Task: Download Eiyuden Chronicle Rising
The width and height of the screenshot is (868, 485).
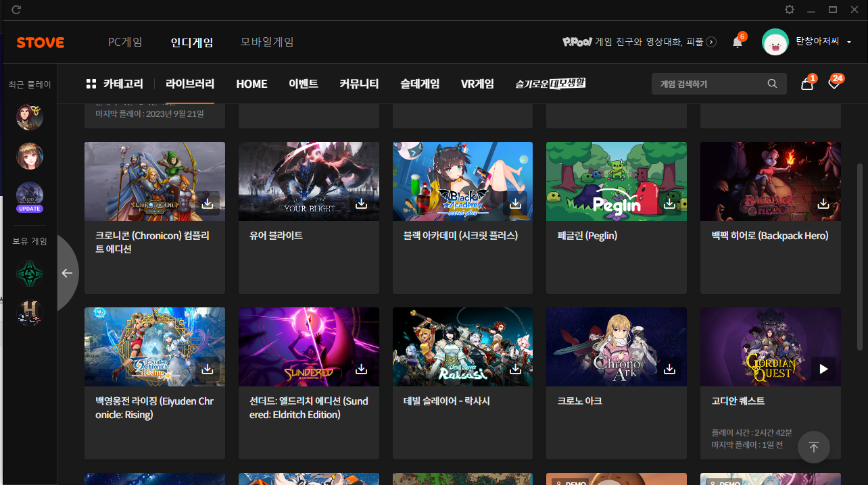Action: 208,369
